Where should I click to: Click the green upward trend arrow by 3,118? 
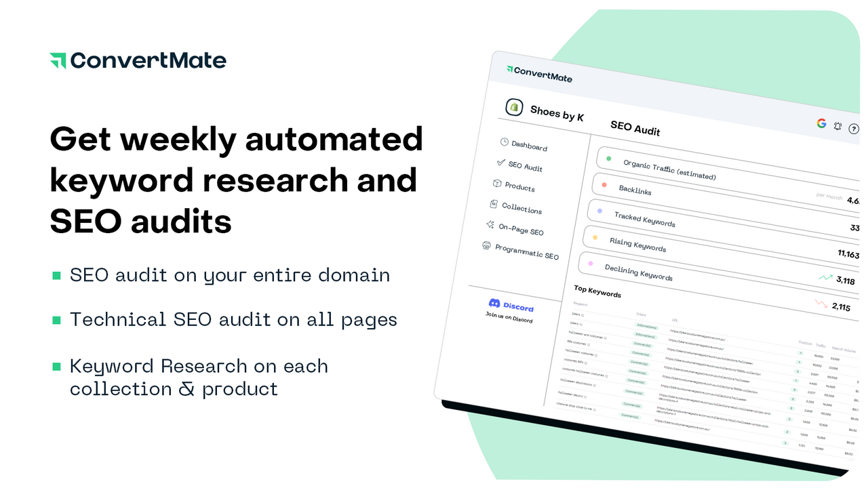point(825,277)
